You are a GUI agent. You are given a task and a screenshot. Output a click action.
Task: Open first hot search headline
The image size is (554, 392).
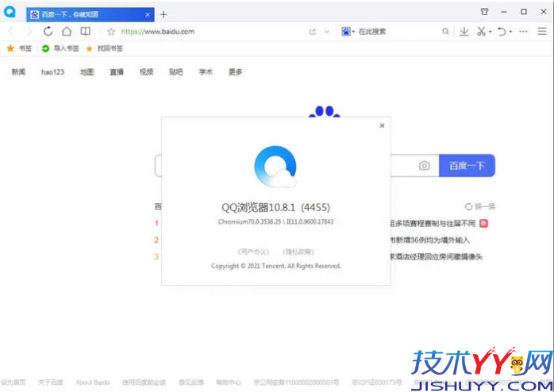(433, 223)
